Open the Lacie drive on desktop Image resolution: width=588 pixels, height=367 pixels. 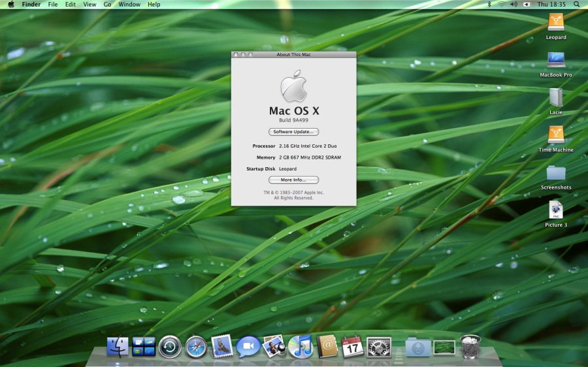point(556,98)
